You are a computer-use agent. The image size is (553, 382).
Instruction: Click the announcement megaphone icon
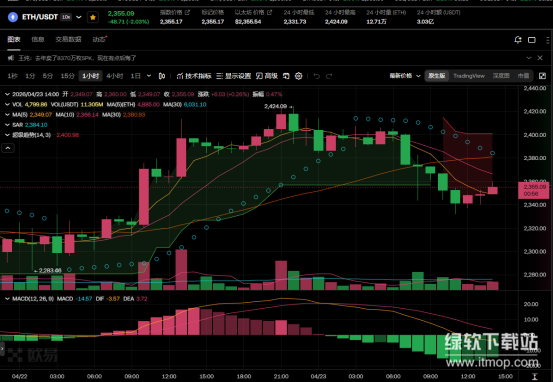pos(11,58)
